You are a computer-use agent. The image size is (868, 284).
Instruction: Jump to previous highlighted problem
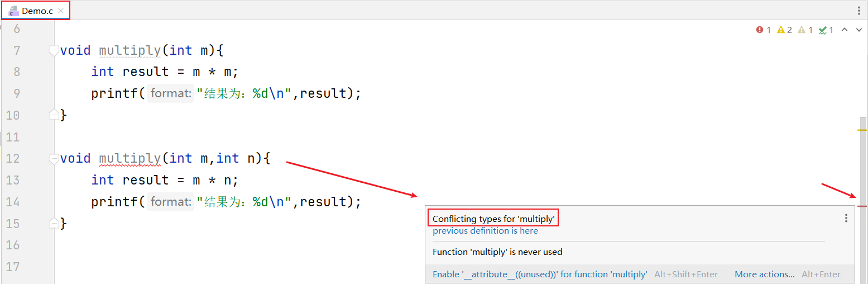(845, 30)
